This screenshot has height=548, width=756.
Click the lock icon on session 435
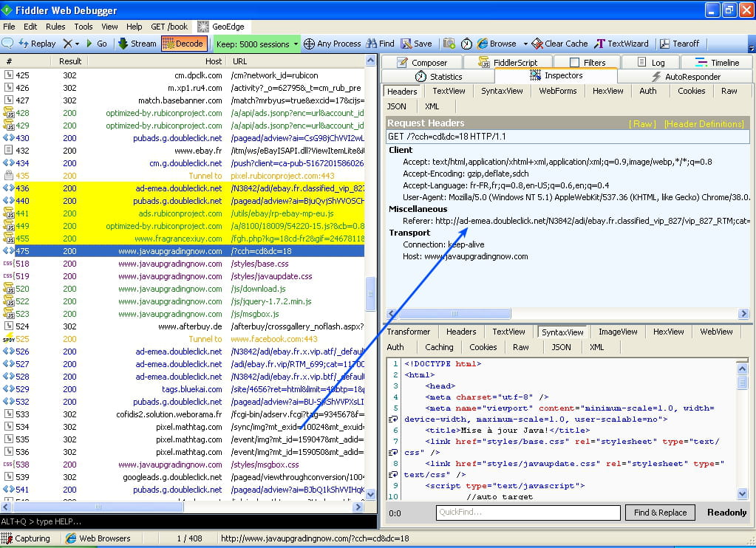coord(8,176)
